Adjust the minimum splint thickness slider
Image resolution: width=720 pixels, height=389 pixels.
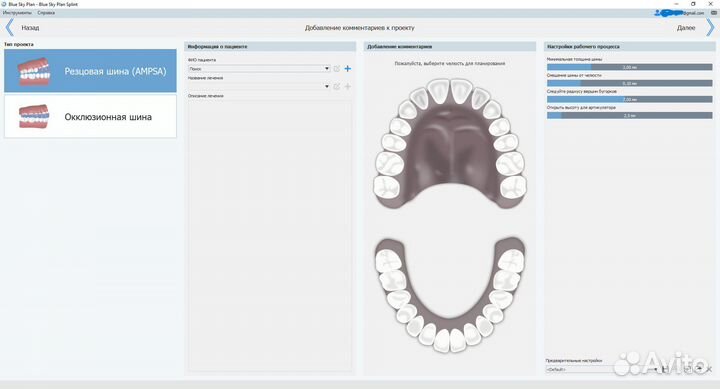pyautogui.click(x=630, y=67)
